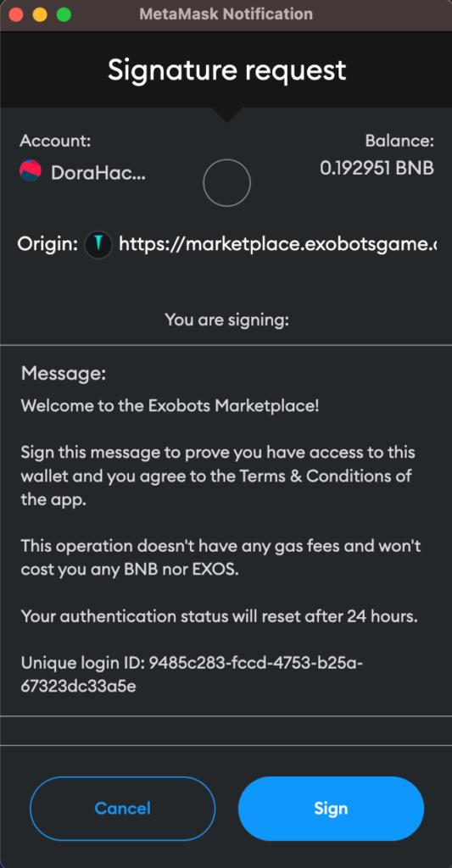Screen dimensions: 452x868
Task: Click the DoraHac account avatar icon
Action: tap(30, 171)
